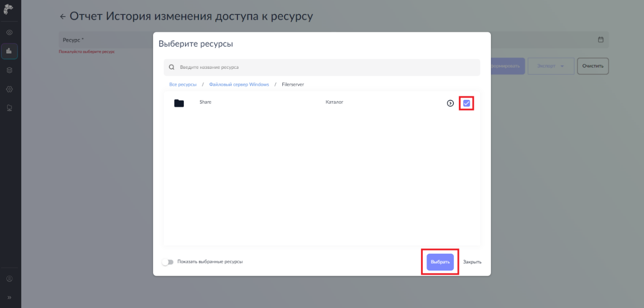Click the back arrow beside report title
Image resolution: width=644 pixels, height=308 pixels.
coord(63,17)
